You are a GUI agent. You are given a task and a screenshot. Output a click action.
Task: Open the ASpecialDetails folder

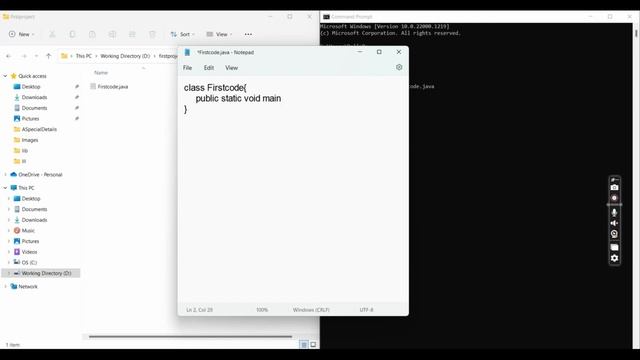[39, 129]
